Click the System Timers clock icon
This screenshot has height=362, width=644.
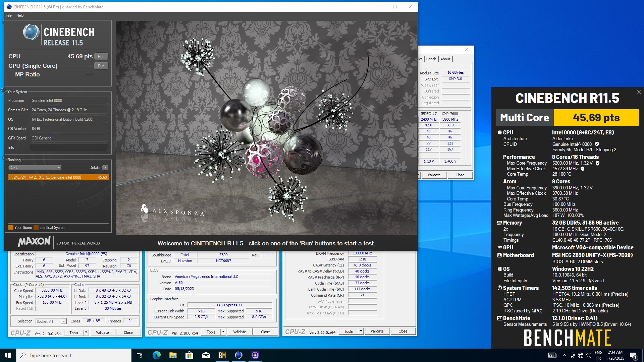pos(499,288)
